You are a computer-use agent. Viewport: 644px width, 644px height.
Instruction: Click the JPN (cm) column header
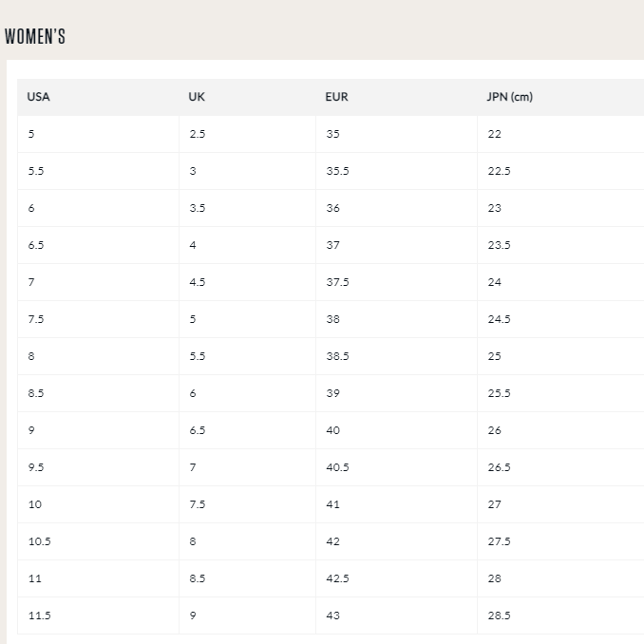point(510,97)
